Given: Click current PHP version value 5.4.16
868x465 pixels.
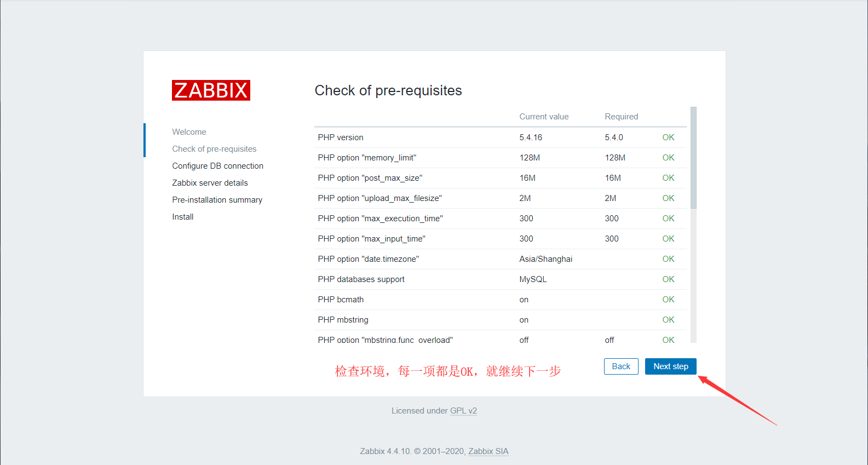Looking at the screenshot, I should (x=531, y=137).
